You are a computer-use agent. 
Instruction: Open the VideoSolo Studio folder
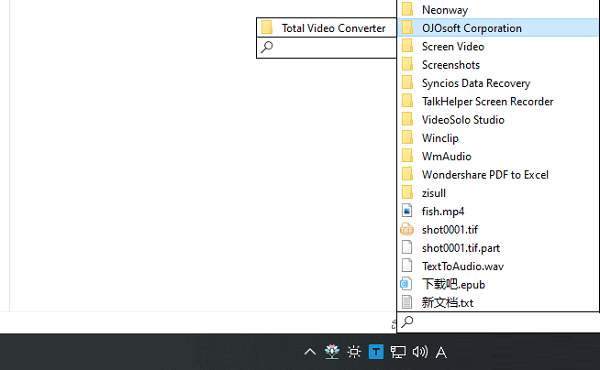(x=497, y=120)
